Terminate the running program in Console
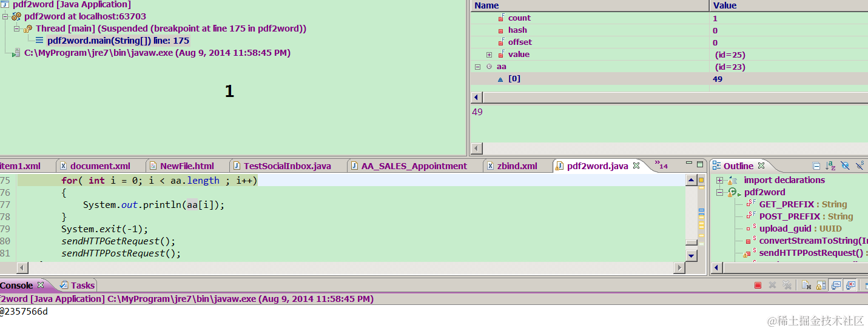The width and height of the screenshot is (868, 331). (x=758, y=285)
